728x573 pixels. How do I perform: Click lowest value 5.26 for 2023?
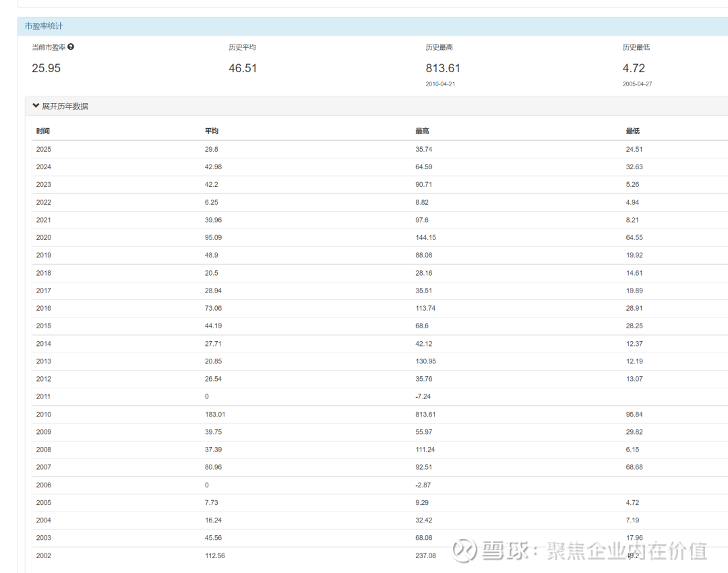(632, 184)
